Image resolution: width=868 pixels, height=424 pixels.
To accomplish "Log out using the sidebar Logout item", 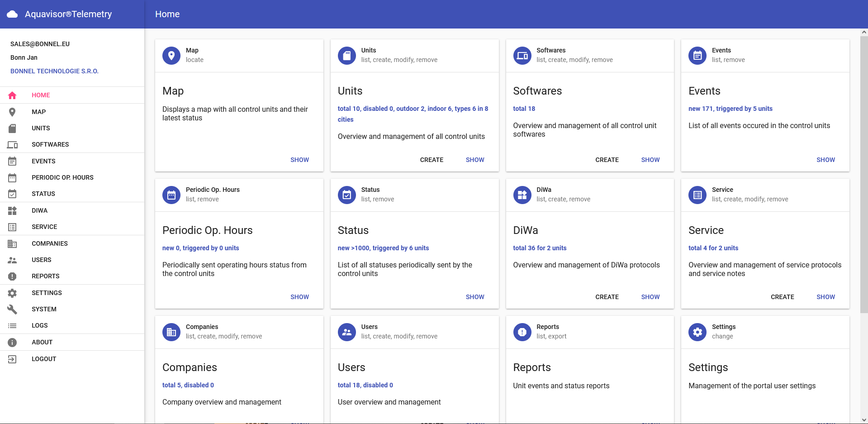I will point(44,359).
